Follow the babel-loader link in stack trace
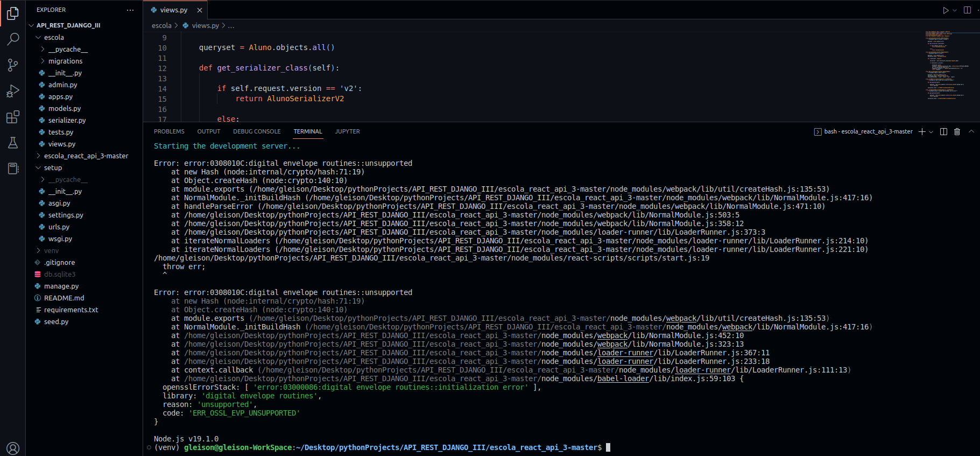The height and width of the screenshot is (456, 980). (623, 378)
